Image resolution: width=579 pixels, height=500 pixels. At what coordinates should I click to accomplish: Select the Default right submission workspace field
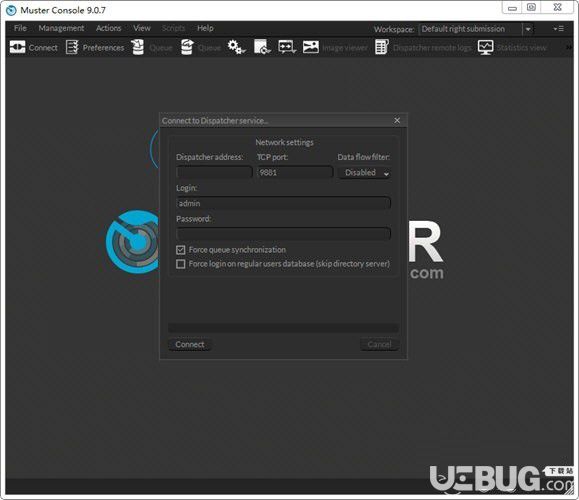(x=471, y=29)
